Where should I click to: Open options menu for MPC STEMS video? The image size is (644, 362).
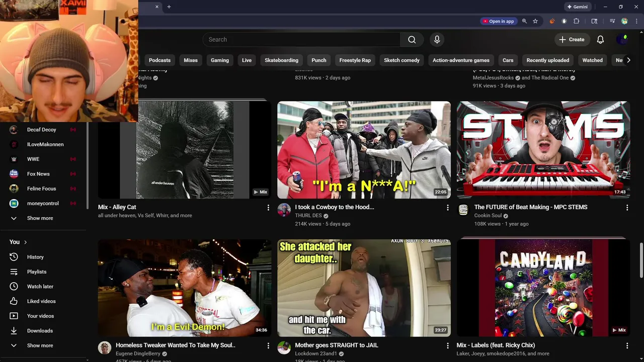click(x=627, y=208)
